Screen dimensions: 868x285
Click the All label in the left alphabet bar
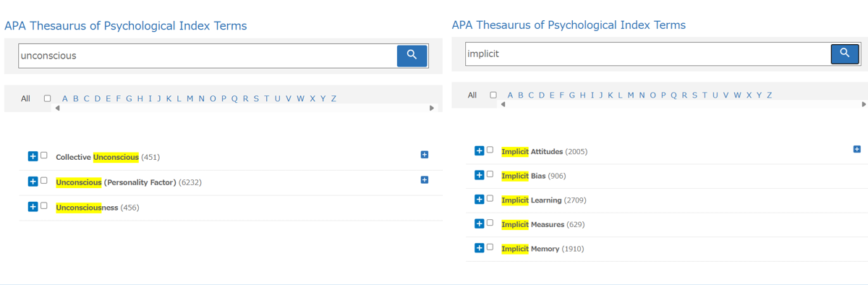(25, 98)
